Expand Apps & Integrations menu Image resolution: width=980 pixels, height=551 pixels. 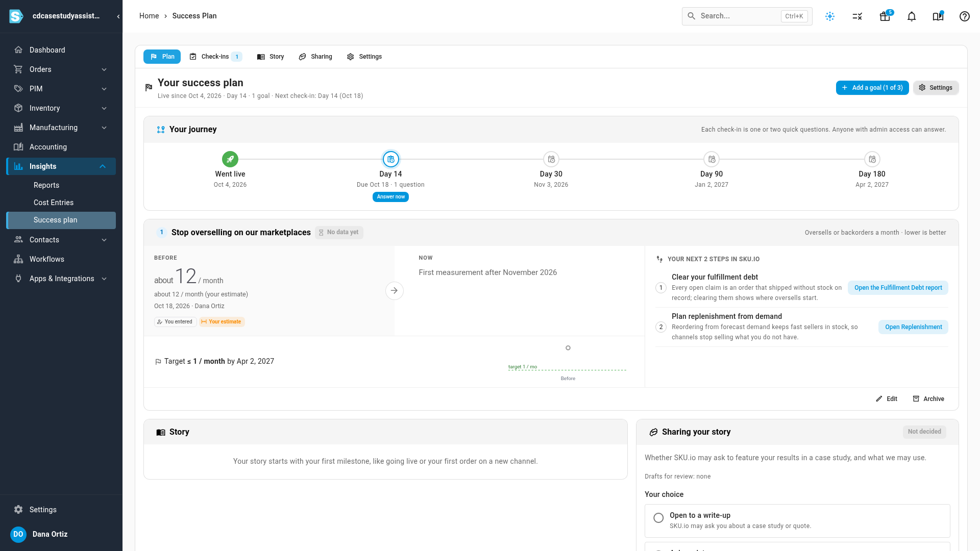(61, 279)
